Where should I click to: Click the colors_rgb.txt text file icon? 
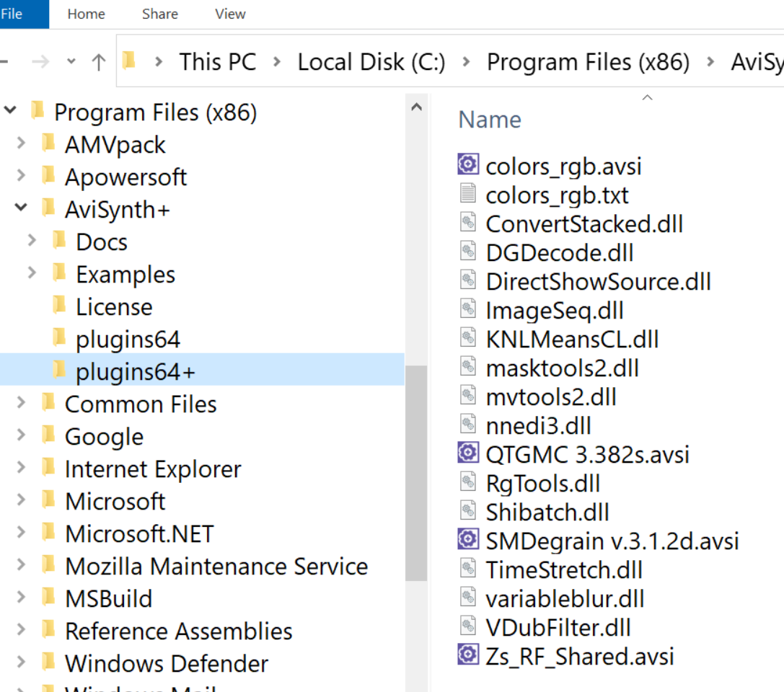click(468, 193)
